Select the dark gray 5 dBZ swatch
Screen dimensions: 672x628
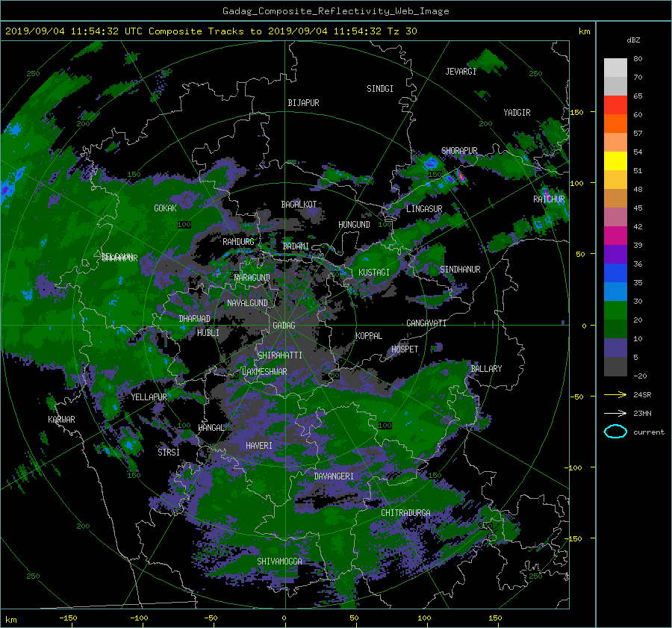pyautogui.click(x=615, y=366)
